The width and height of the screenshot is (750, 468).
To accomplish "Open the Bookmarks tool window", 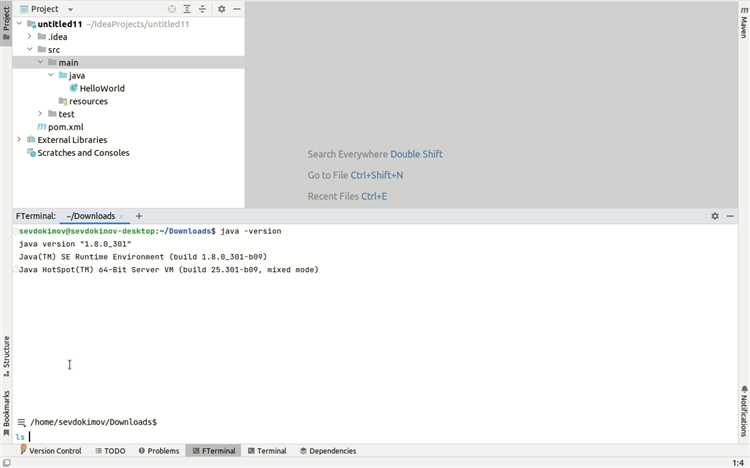I will [x=6, y=413].
